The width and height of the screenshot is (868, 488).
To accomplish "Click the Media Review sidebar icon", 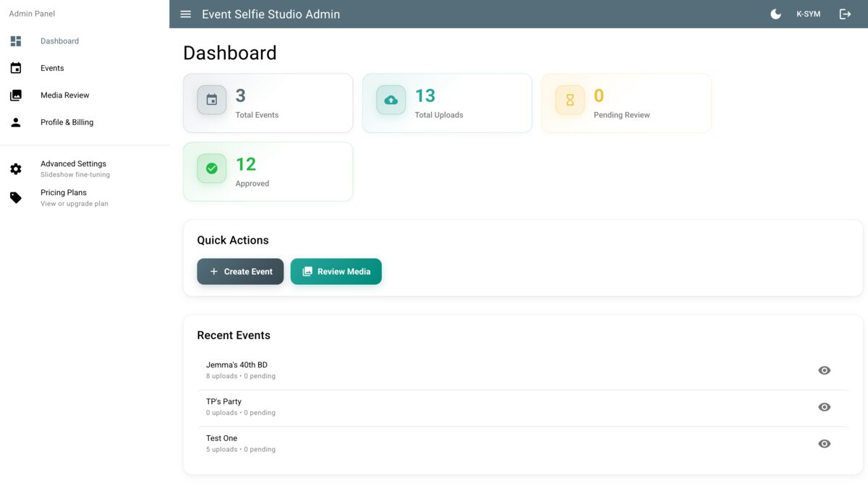I will [x=15, y=95].
